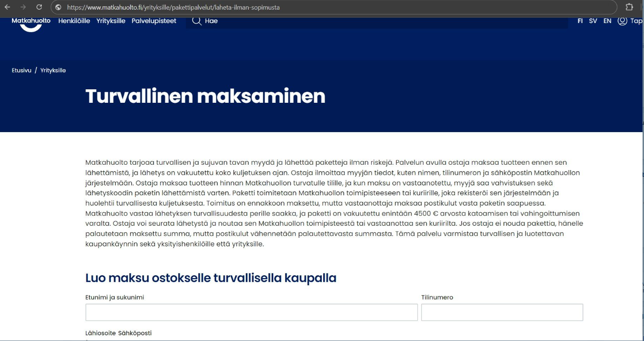
Task: Switch language to EN
Action: pos(608,21)
